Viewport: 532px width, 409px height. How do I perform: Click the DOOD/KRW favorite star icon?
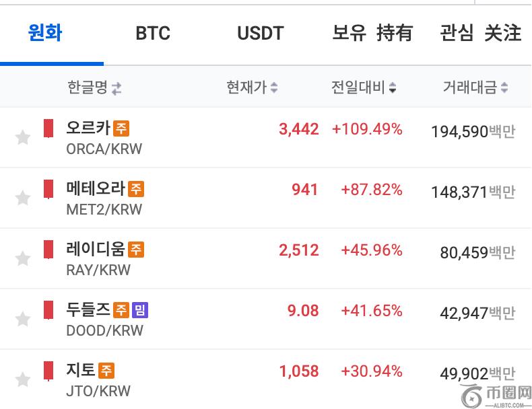click(x=23, y=319)
